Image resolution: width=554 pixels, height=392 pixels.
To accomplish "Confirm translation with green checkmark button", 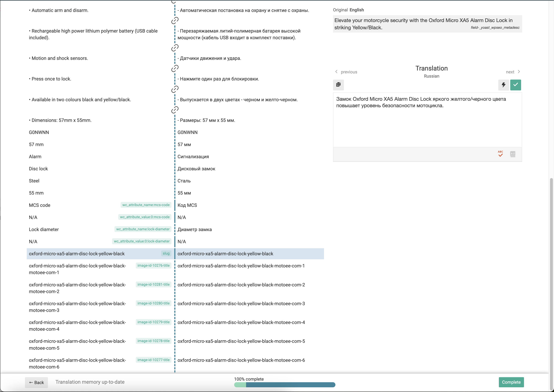I will click(516, 85).
